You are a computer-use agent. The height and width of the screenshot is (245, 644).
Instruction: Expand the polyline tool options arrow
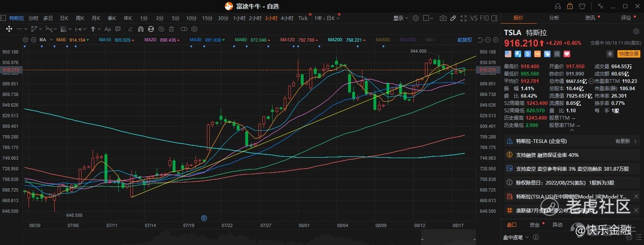pyautogui.click(x=40, y=29)
